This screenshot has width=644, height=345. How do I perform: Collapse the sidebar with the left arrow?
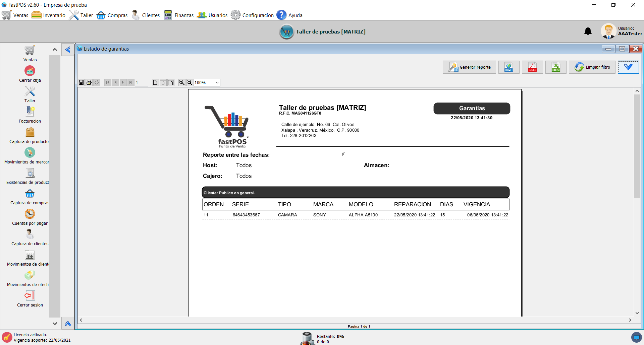(68, 50)
